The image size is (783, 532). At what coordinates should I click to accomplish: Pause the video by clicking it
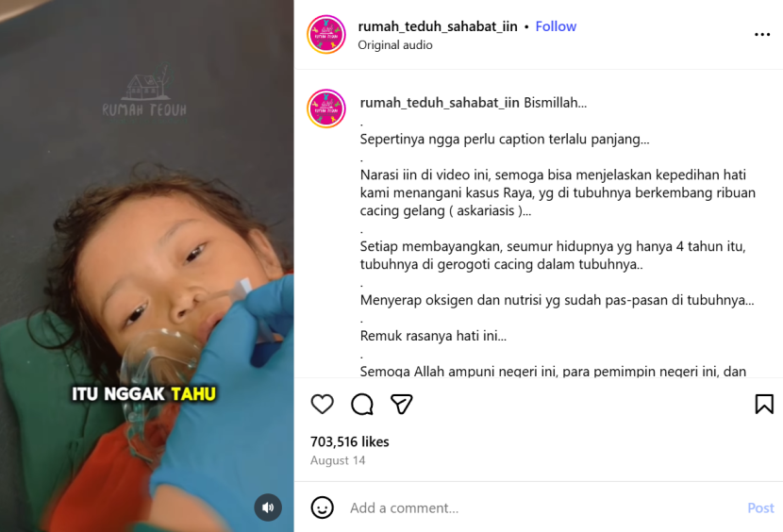(x=147, y=266)
